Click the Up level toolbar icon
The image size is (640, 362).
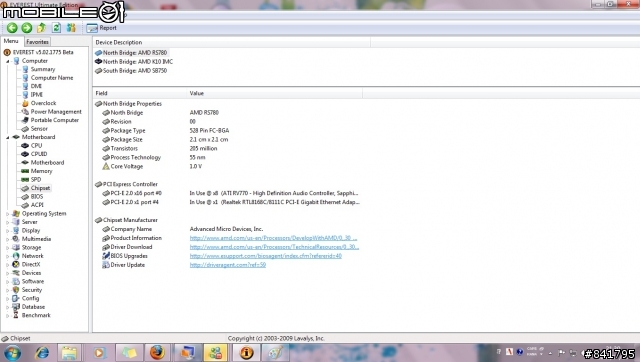point(41,28)
